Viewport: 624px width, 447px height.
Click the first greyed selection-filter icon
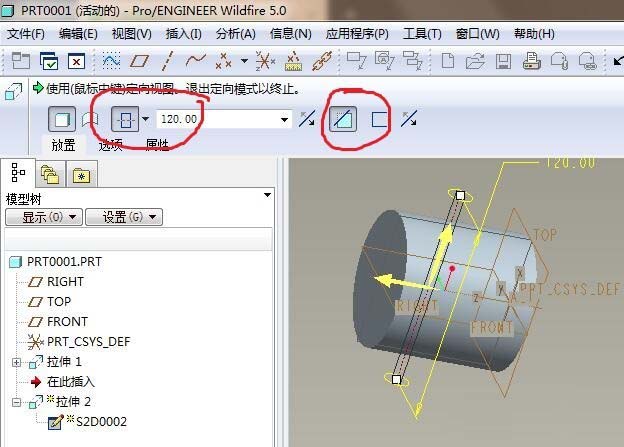pyautogui.click(x=356, y=61)
